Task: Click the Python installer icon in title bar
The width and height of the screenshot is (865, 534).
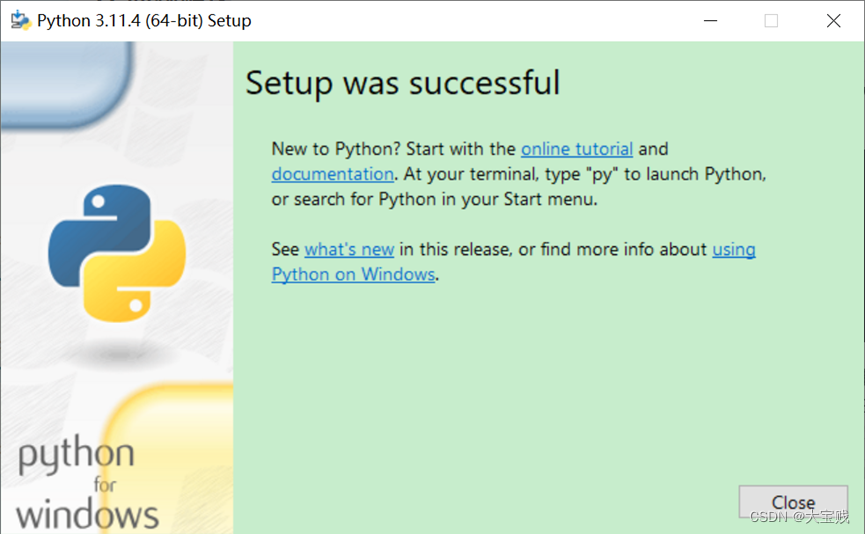Action: point(21,20)
